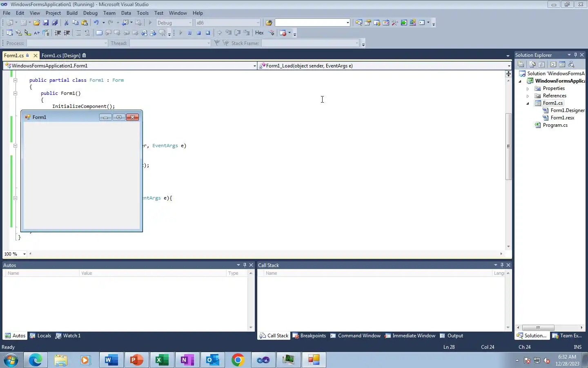Open the Immediate Window tab
The width and height of the screenshot is (588, 368).
click(410, 336)
